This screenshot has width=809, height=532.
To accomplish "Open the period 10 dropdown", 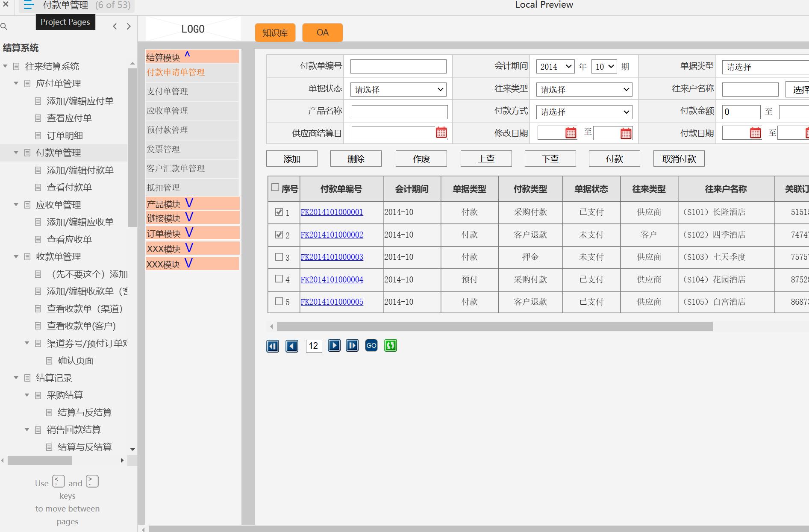I will pyautogui.click(x=604, y=67).
